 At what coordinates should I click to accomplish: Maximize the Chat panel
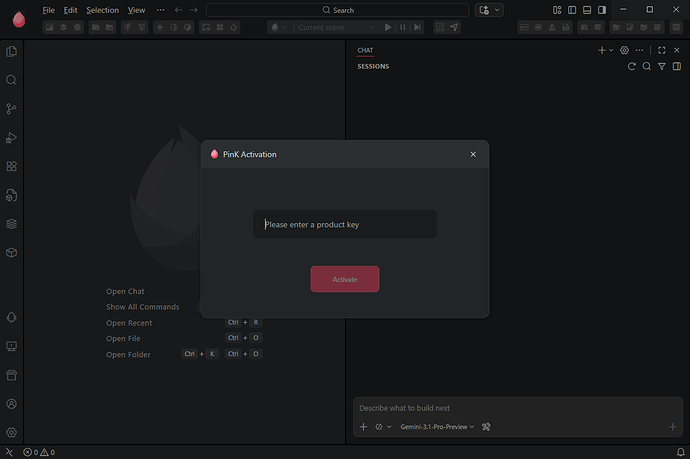[x=661, y=50]
